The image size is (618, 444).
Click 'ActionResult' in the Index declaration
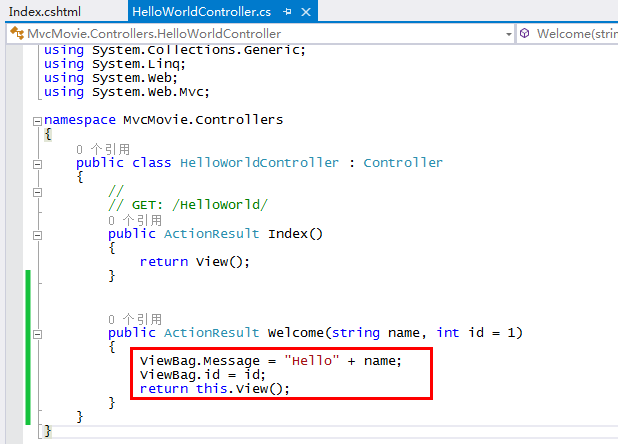pyautogui.click(x=212, y=234)
